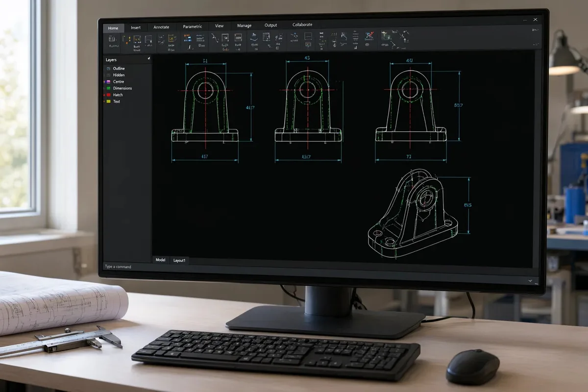Open the Layout1 tab

[x=179, y=260]
